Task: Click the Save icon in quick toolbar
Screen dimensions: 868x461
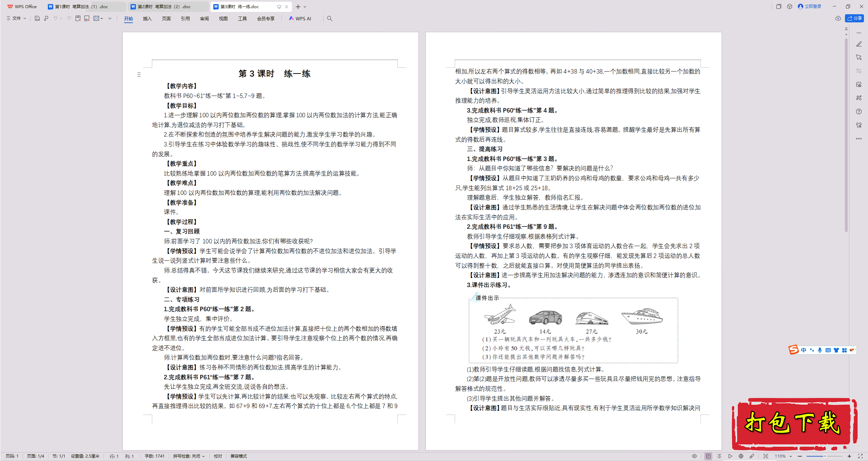Action: (x=37, y=18)
